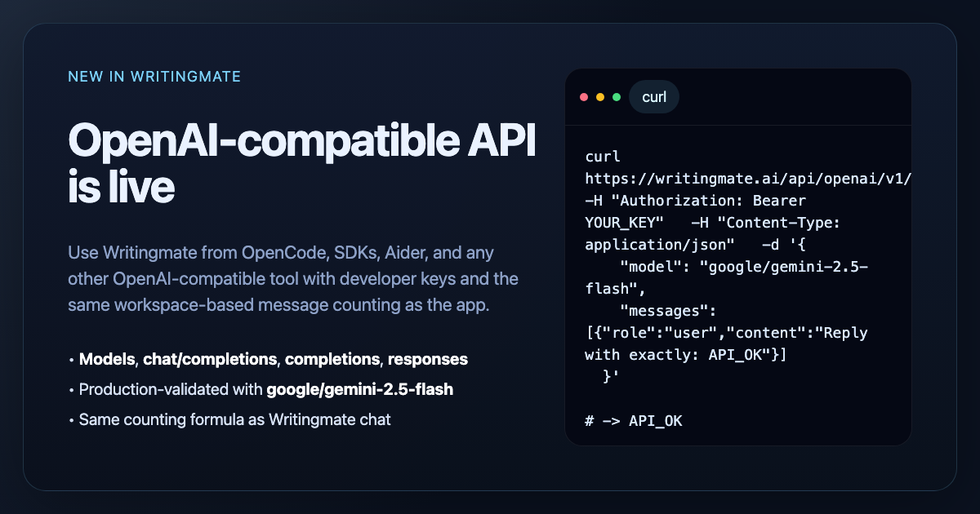Click the yellow traffic light dot
Screen dimensions: 980x514
599,96
